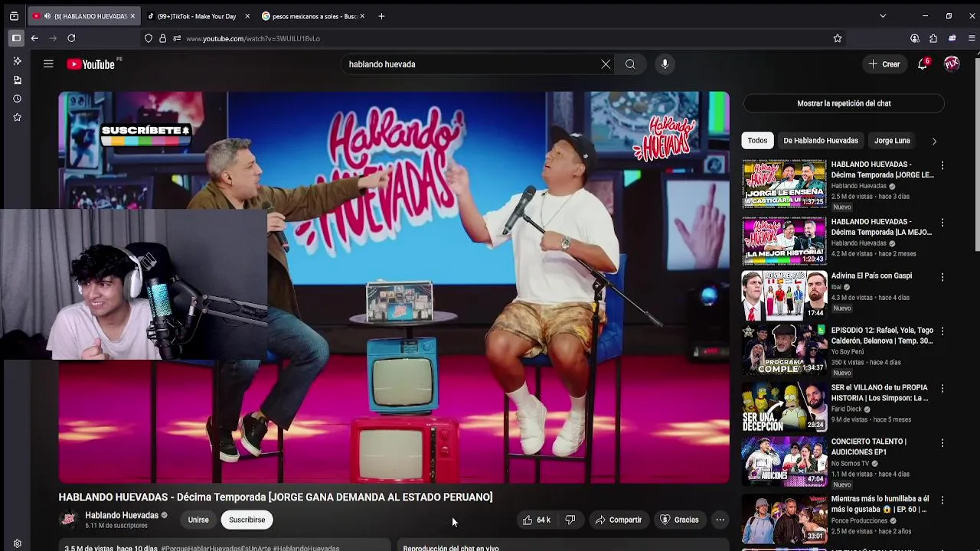Open the sidebar bookmarks star icon

[17, 117]
